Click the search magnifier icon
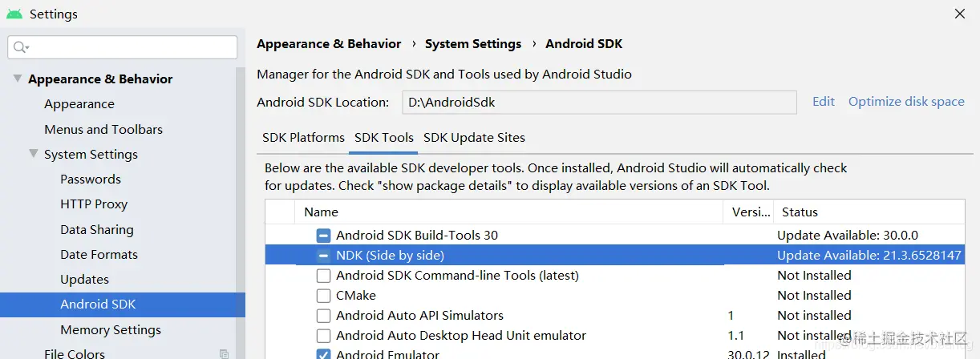Viewport: 980px width, 359px height. tap(22, 47)
